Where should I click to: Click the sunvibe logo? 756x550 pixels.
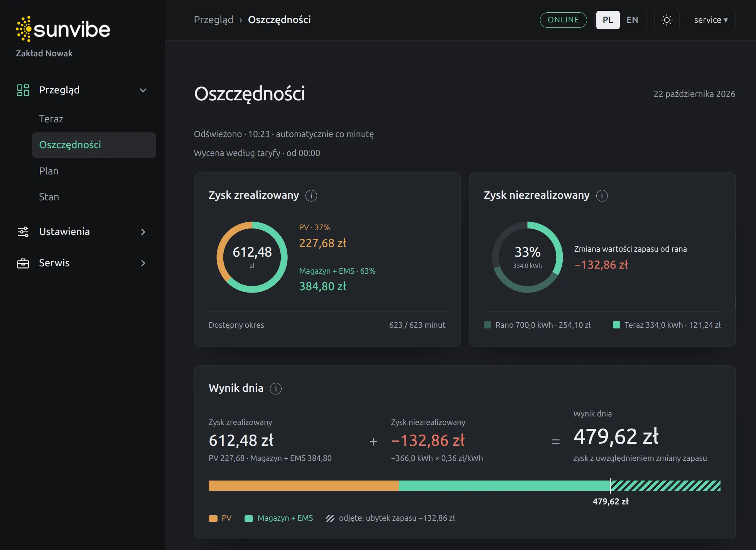[63, 29]
